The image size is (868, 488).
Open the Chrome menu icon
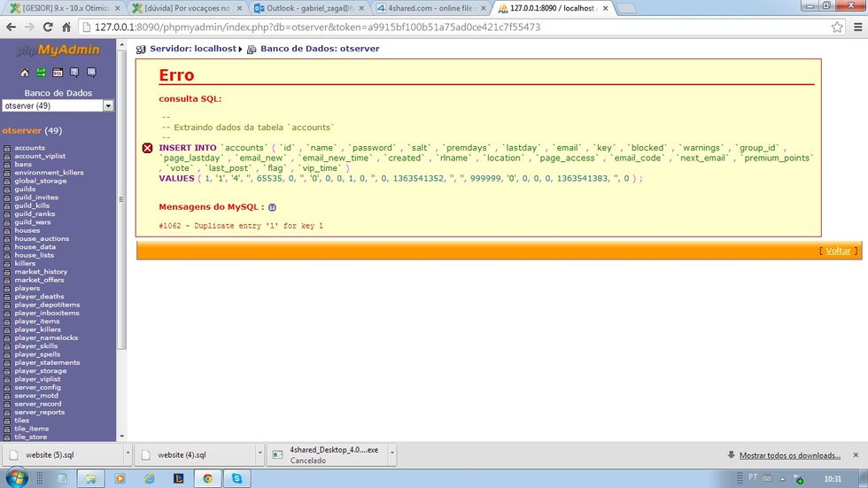[857, 27]
